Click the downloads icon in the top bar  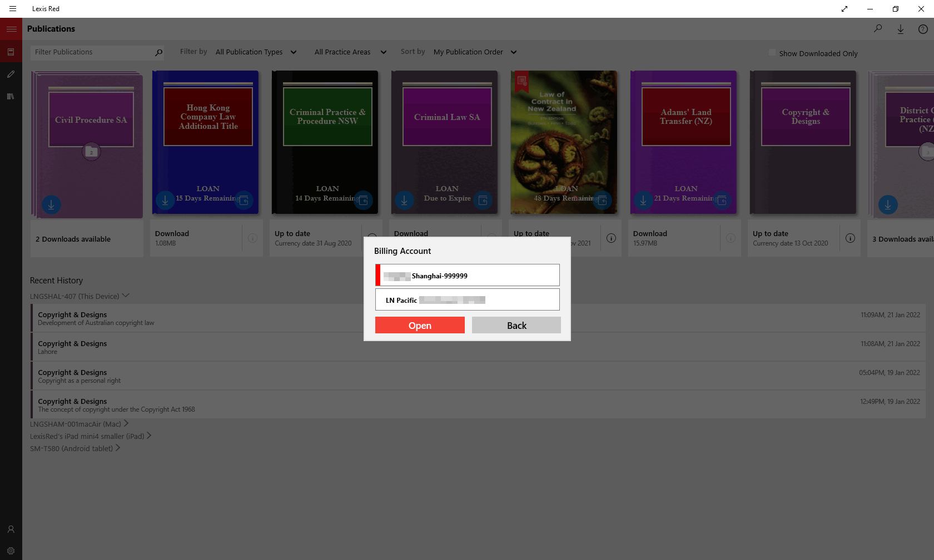[901, 28]
